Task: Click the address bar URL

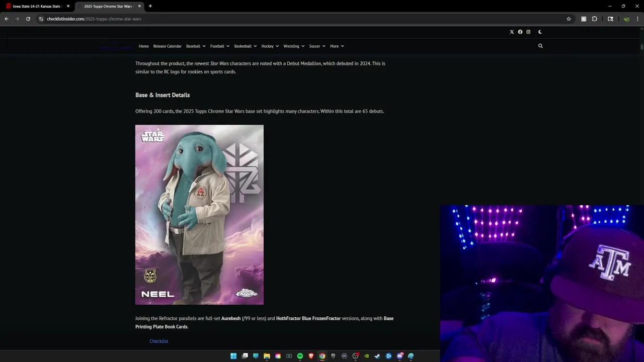Action: [94, 19]
